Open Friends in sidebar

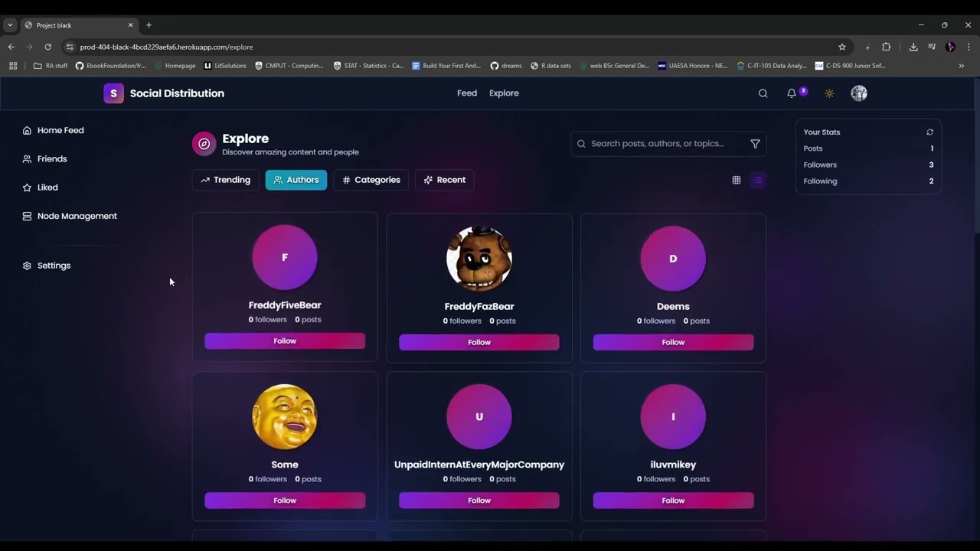pyautogui.click(x=45, y=158)
